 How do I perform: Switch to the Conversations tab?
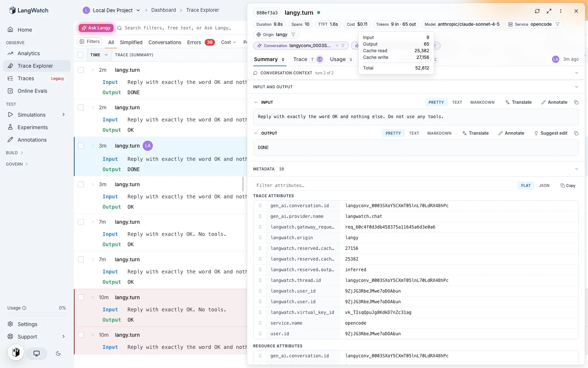tap(165, 42)
